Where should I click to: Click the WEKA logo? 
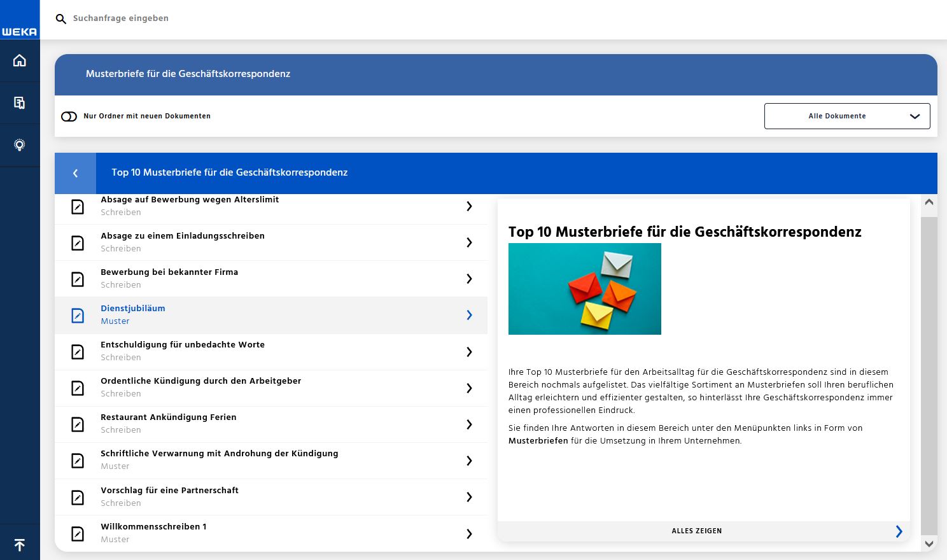[x=20, y=31]
